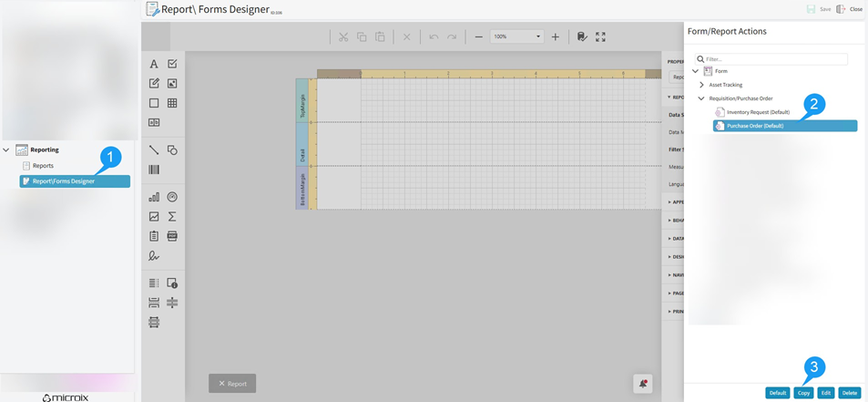Pick the Line drawing tool

tap(154, 149)
